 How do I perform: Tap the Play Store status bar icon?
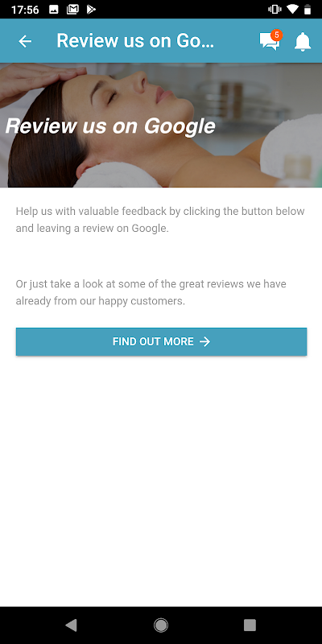pyautogui.click(x=91, y=10)
